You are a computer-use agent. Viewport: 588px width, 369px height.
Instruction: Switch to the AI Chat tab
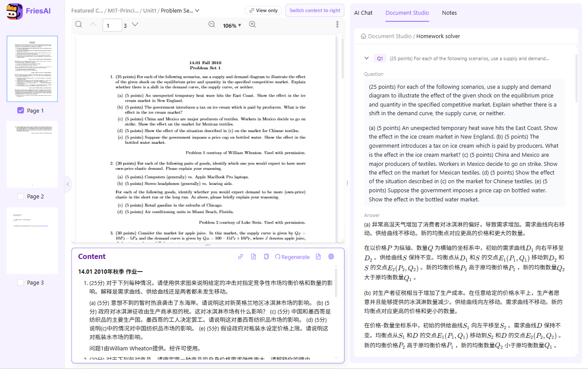coord(363,13)
